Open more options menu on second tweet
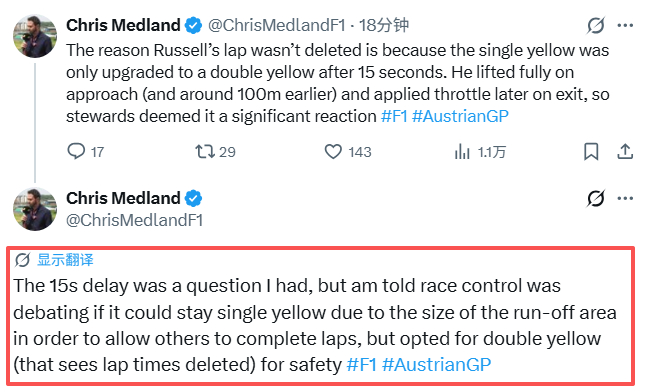The image size is (650, 392). [625, 198]
